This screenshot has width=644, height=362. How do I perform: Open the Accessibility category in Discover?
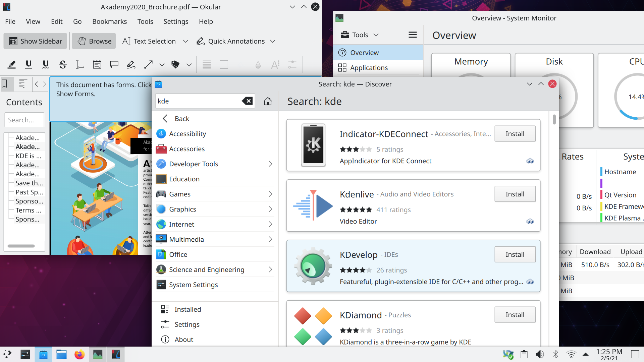215,134
